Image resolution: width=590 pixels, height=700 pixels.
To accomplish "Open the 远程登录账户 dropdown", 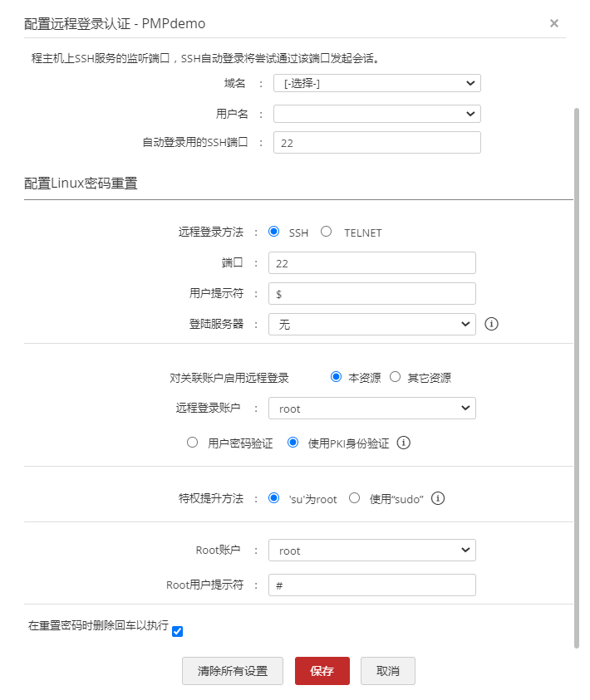I will click(371, 409).
